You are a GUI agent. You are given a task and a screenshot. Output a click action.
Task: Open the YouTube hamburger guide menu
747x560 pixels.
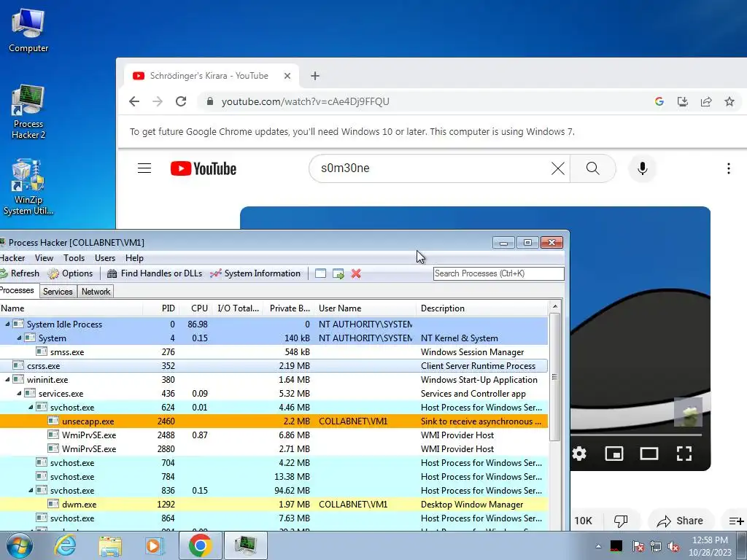[144, 168]
